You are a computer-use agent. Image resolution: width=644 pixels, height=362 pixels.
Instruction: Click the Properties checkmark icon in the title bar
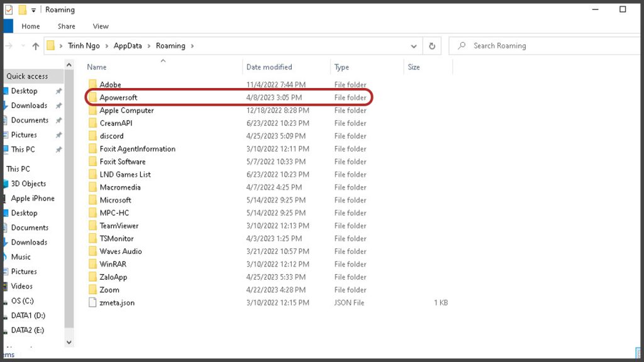click(9, 10)
